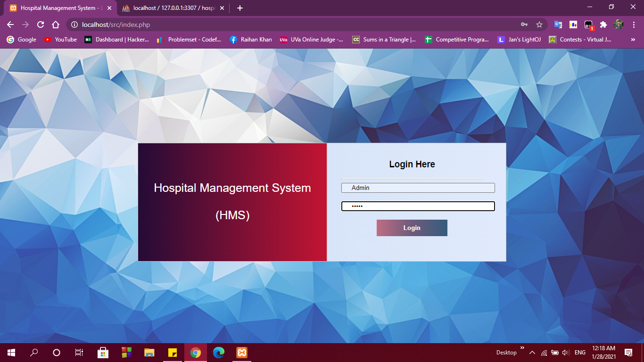The width and height of the screenshot is (644, 362).
Task: Toggle the system speaker volume icon
Action: [x=566, y=352]
